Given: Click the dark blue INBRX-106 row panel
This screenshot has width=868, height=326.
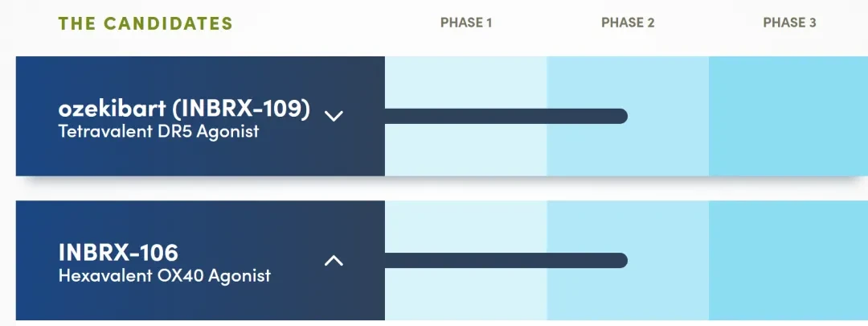Looking at the screenshot, I should 200,260.
